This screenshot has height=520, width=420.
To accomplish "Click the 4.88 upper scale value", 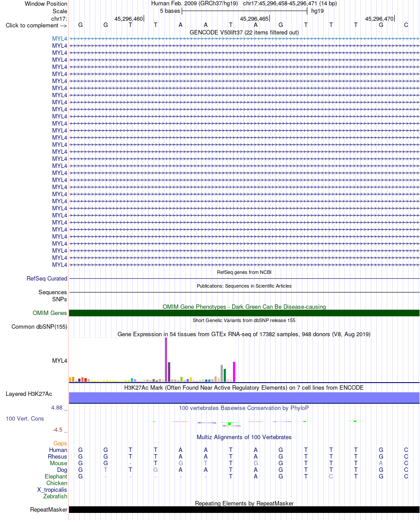I will tap(57, 408).
